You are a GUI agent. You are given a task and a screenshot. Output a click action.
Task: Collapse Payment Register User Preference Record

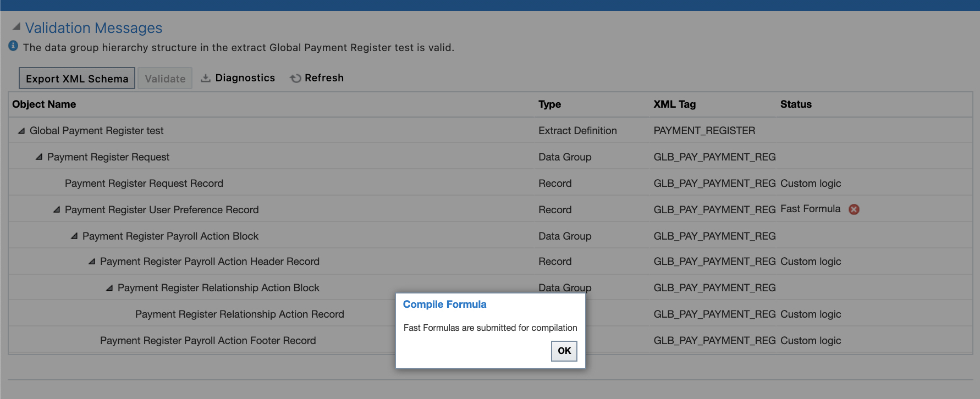click(x=57, y=210)
